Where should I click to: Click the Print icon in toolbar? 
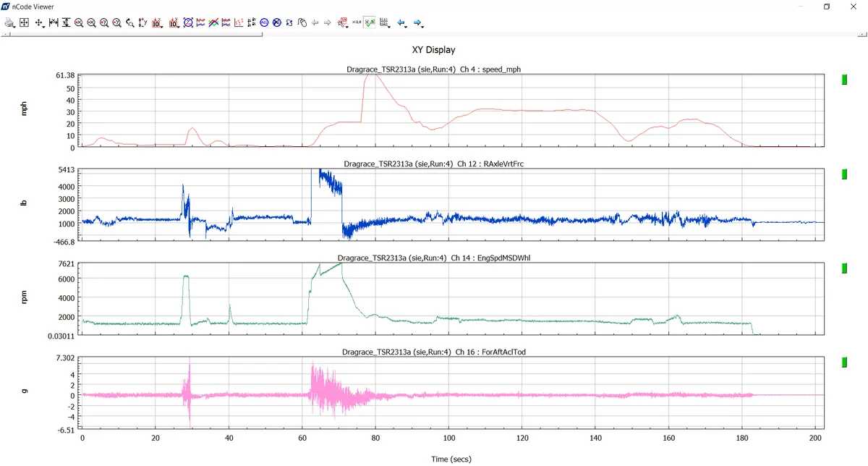(9, 22)
